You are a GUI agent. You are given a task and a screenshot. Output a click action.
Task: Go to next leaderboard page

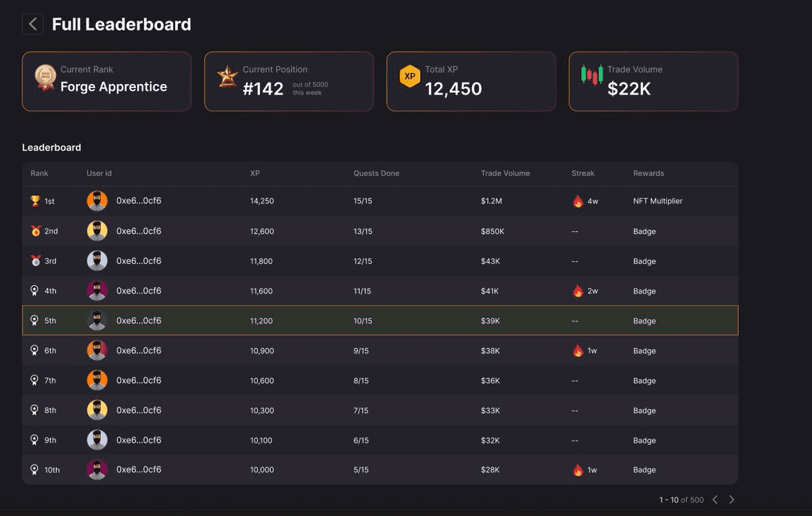click(x=731, y=500)
